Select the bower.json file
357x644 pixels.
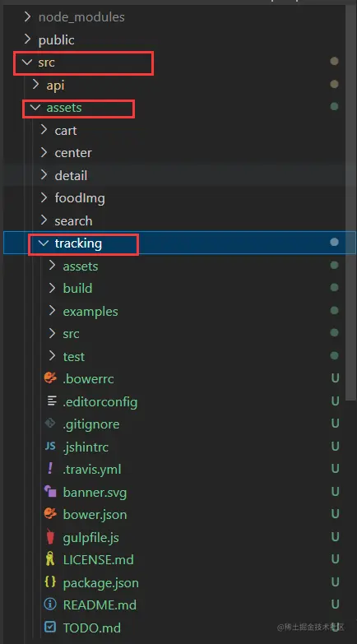[95, 514]
